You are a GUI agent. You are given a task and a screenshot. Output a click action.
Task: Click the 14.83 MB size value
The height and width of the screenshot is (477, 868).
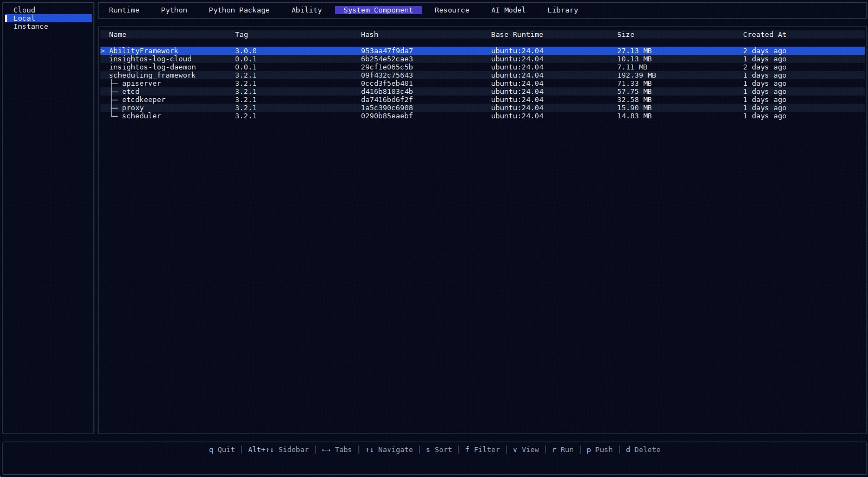pos(635,116)
